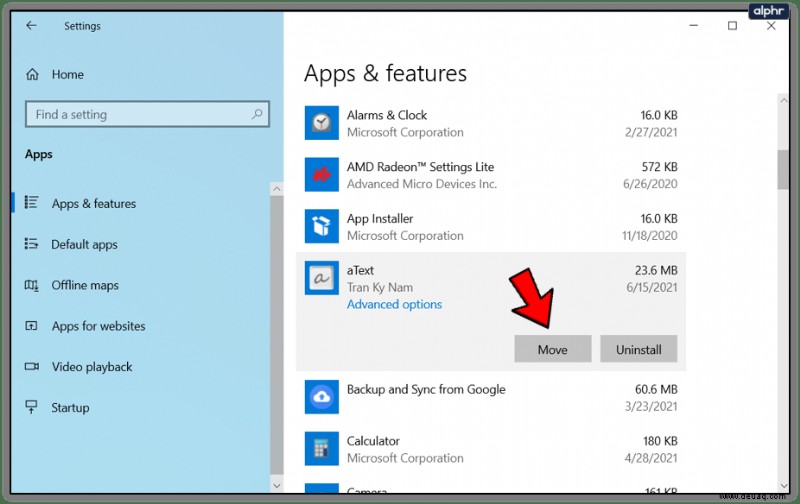Image resolution: width=800 pixels, height=504 pixels.
Task: Click Advanced Micro Devices Inc. publisher text
Action: (421, 184)
